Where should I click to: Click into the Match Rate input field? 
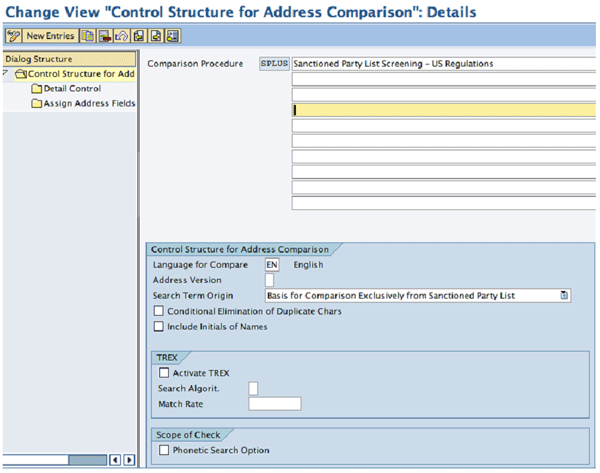[274, 404]
